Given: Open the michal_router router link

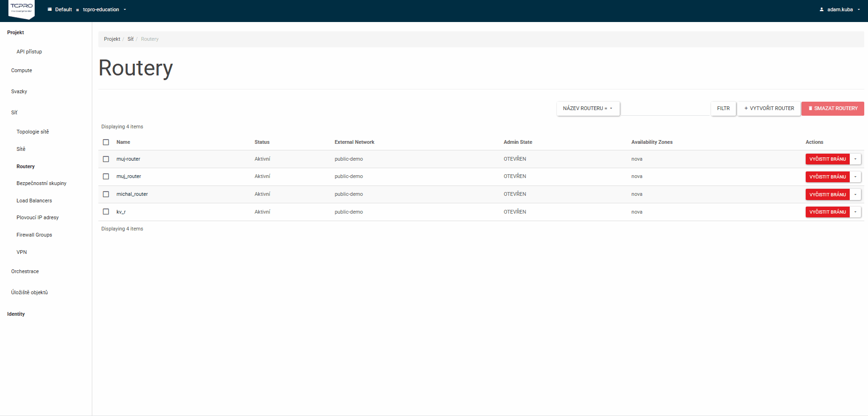Looking at the screenshot, I should [132, 194].
